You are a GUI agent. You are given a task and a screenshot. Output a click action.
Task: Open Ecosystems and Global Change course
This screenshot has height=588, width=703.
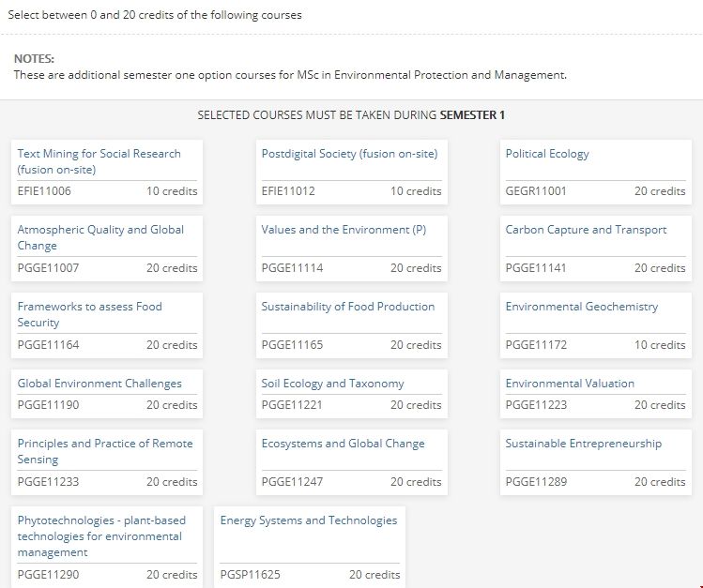point(343,444)
